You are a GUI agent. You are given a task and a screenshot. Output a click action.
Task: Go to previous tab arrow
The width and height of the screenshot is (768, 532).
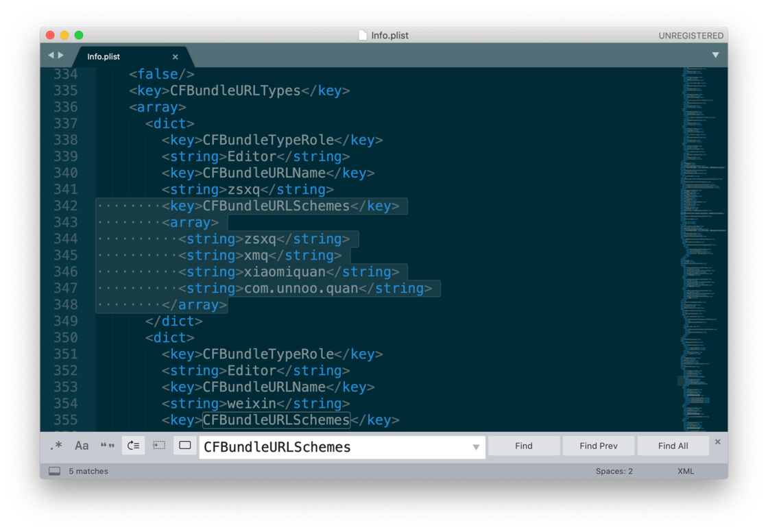pos(51,56)
